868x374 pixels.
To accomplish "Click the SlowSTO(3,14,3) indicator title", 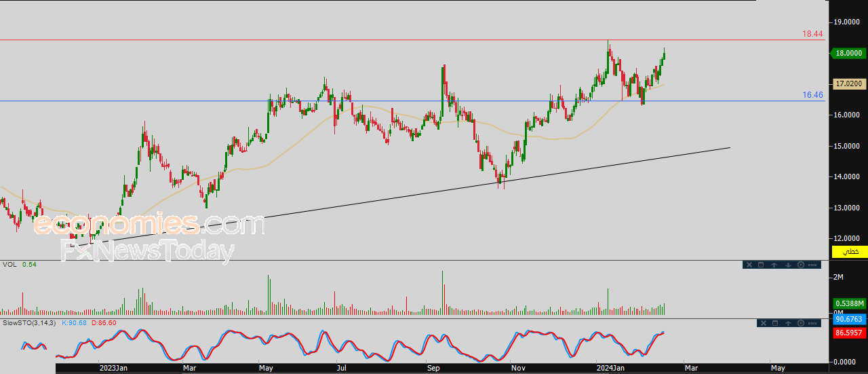I will click(x=30, y=323).
